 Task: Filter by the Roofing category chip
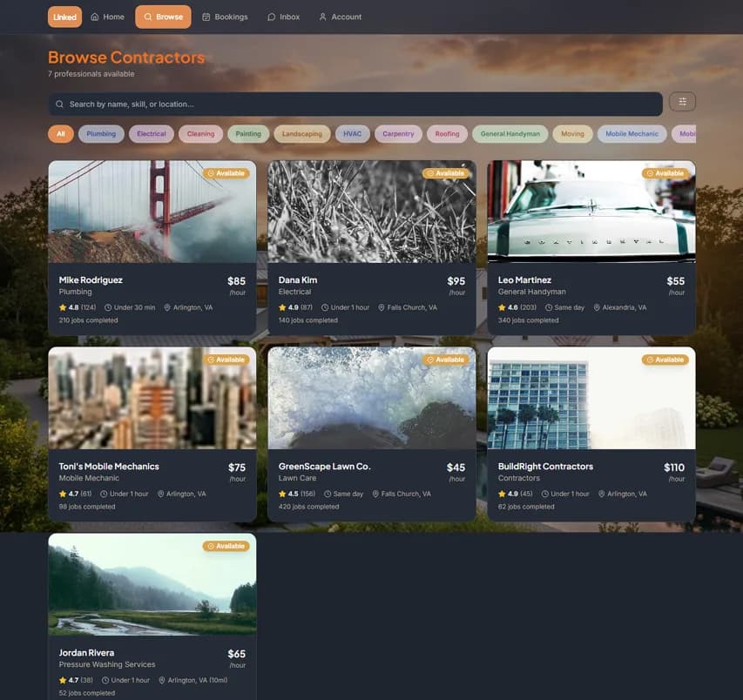pos(448,134)
